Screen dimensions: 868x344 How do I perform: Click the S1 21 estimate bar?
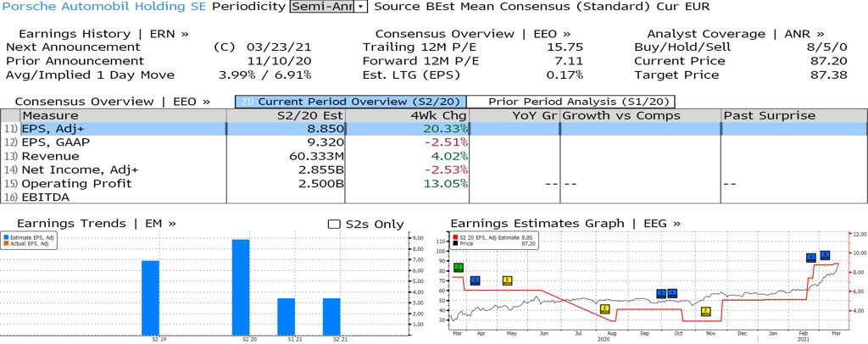click(287, 316)
